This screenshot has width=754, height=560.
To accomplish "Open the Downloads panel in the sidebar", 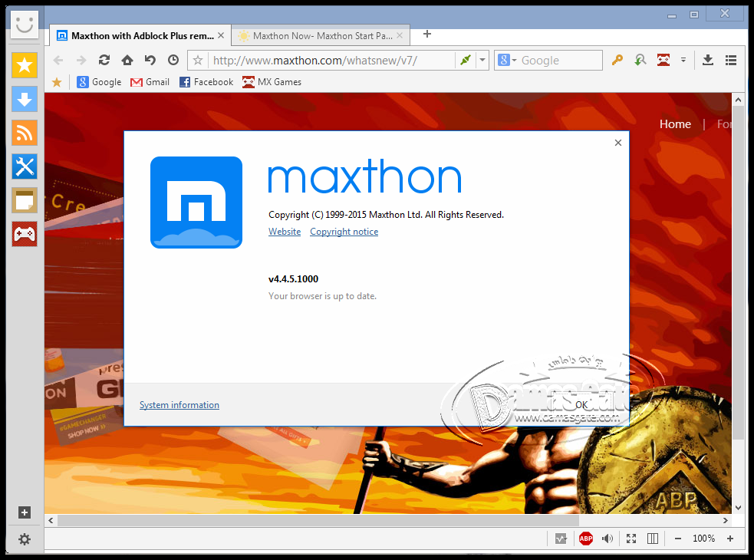I will click(x=25, y=99).
